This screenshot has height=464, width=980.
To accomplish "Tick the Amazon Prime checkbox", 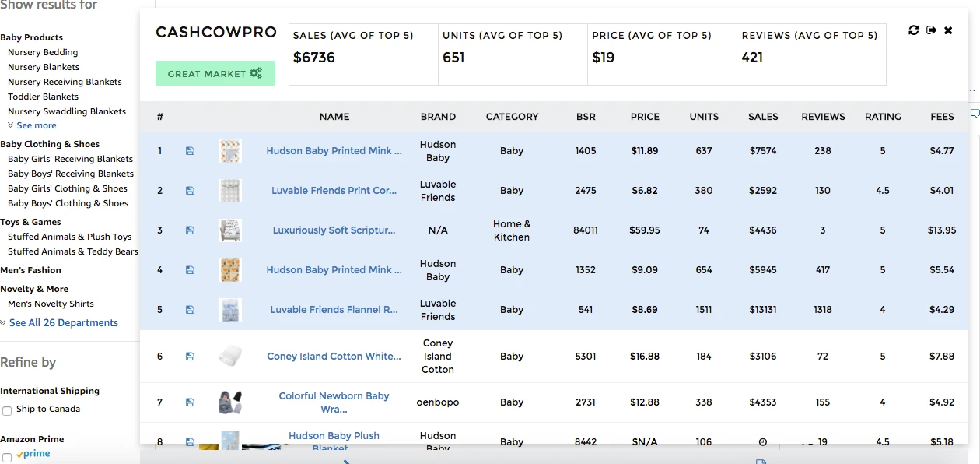I will pos(7,457).
